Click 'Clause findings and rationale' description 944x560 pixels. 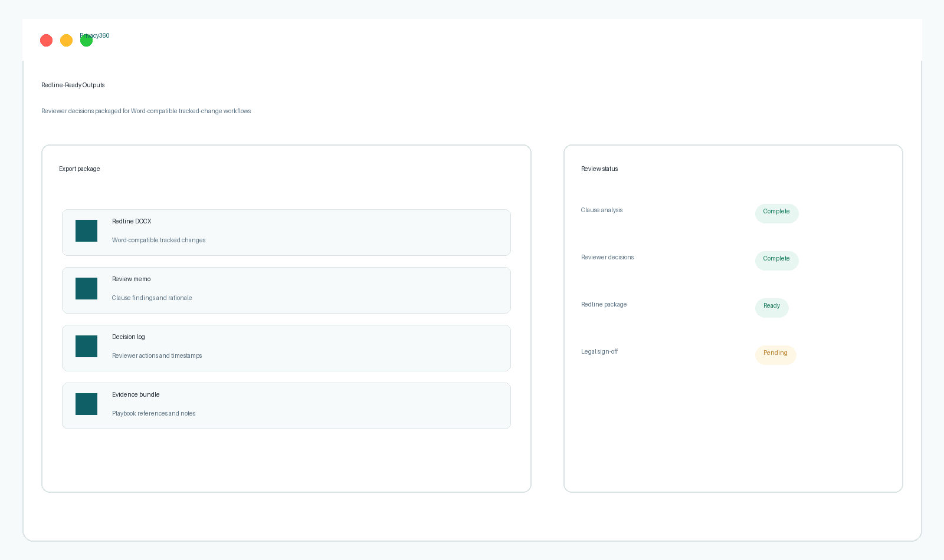tap(152, 298)
